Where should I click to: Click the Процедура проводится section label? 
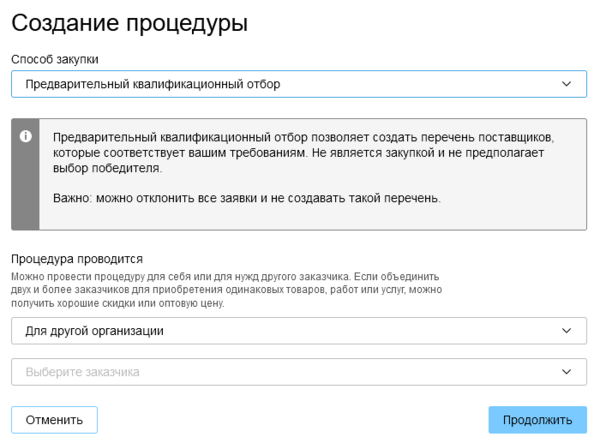(x=77, y=258)
